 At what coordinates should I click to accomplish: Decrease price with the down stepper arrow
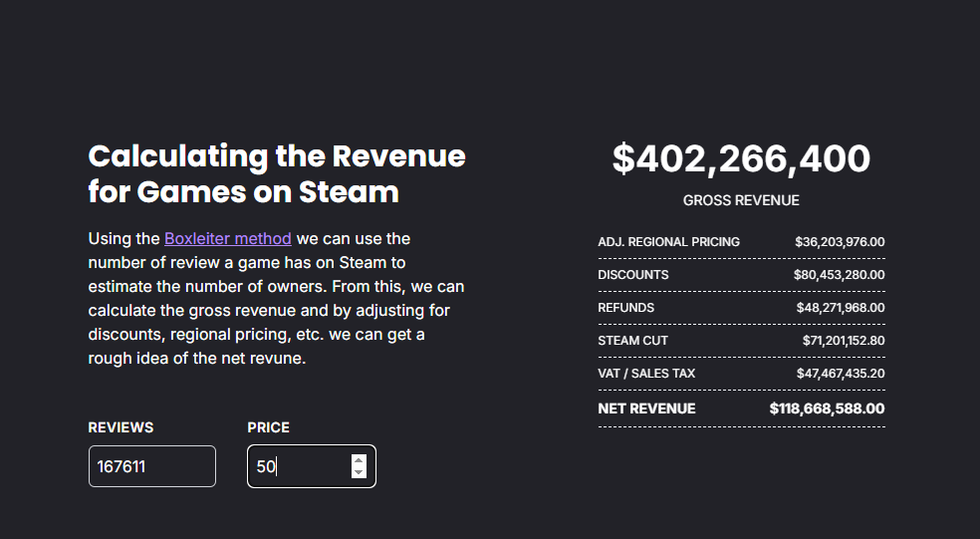click(x=359, y=472)
